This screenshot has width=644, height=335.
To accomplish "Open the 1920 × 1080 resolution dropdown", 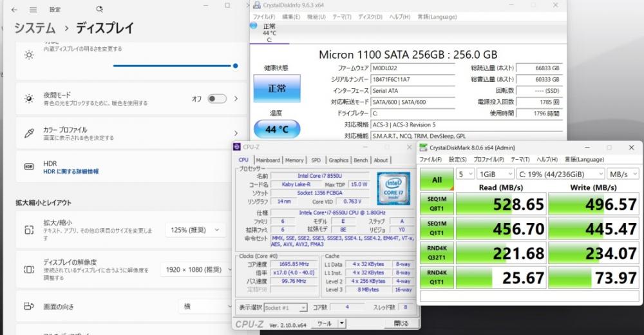I will tap(196, 270).
